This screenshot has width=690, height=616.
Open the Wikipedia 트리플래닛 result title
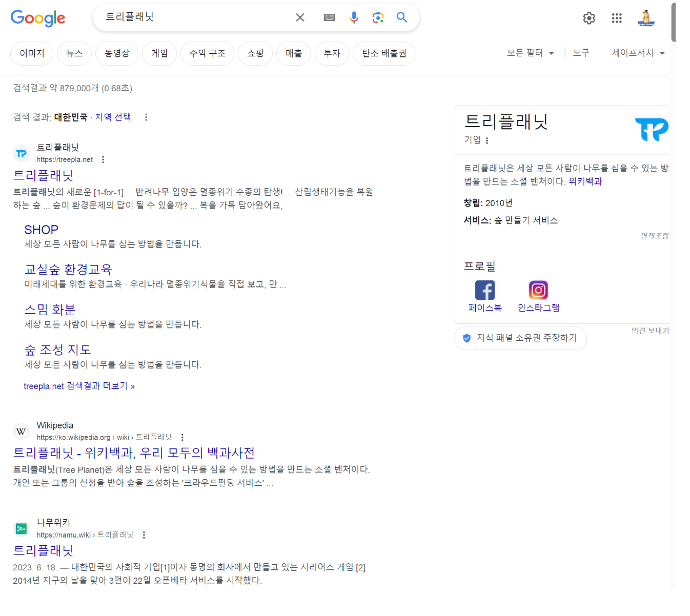pyautogui.click(x=134, y=453)
